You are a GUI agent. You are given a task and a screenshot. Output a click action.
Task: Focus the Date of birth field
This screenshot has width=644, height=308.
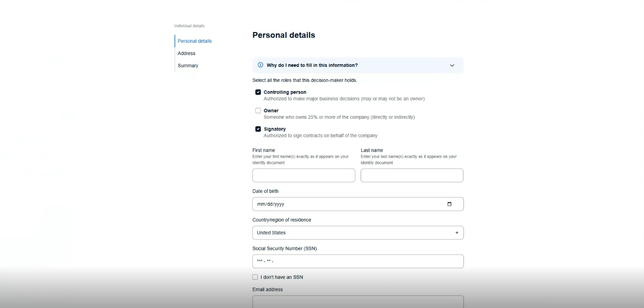pyautogui.click(x=358, y=204)
